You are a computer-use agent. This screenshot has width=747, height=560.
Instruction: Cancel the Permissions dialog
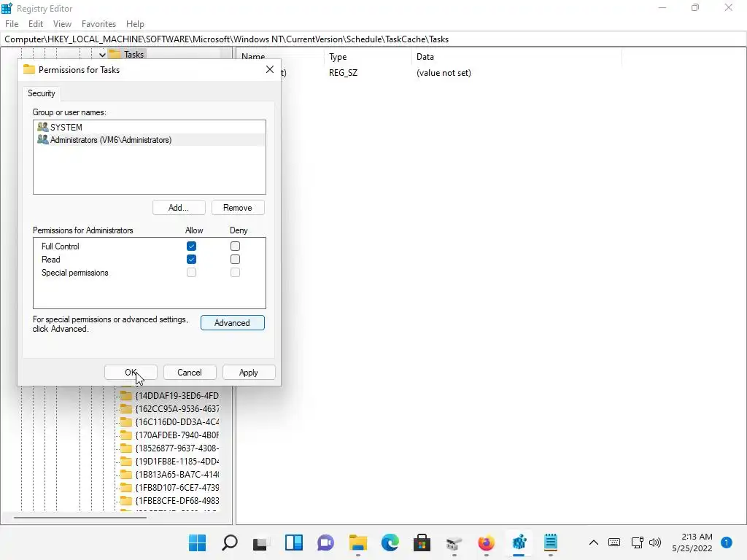[x=190, y=373]
